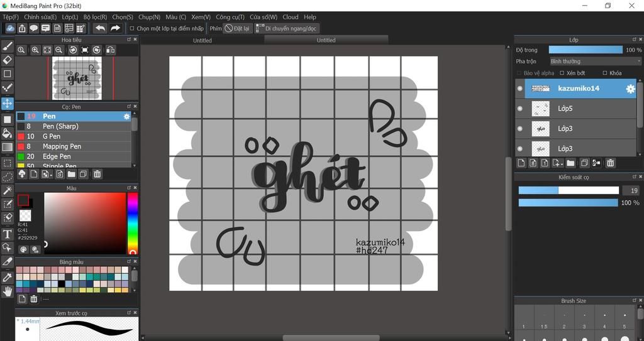This screenshot has height=341, width=644.
Task: Select the 'Mapping Pen' brush
Action: [74, 146]
